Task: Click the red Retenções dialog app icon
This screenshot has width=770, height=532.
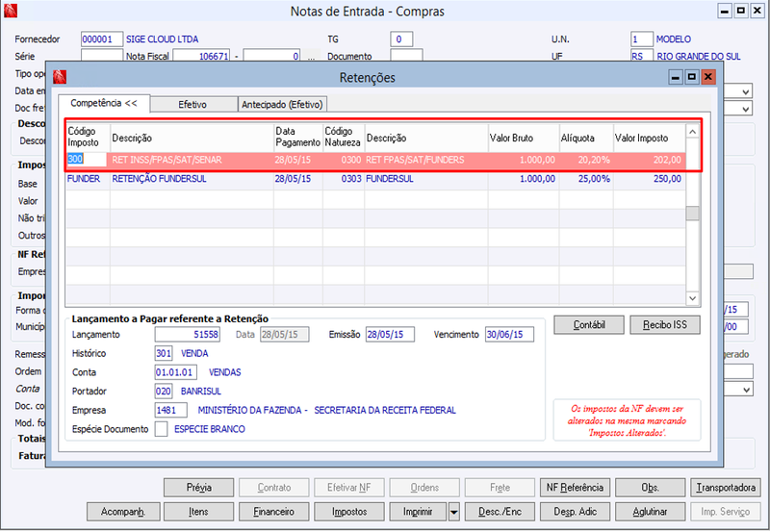Action: coord(60,77)
